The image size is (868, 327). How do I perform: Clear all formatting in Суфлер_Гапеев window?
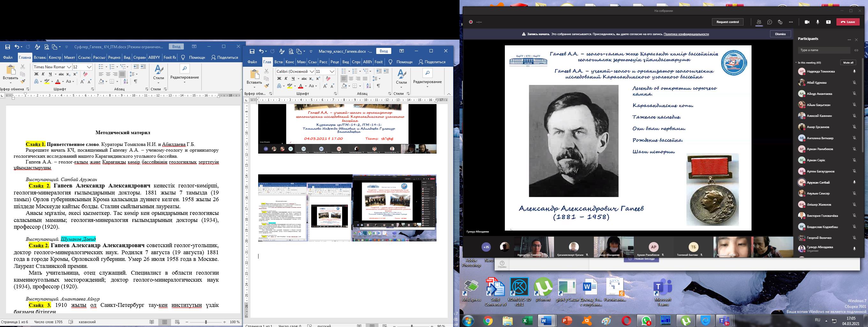coord(85,74)
